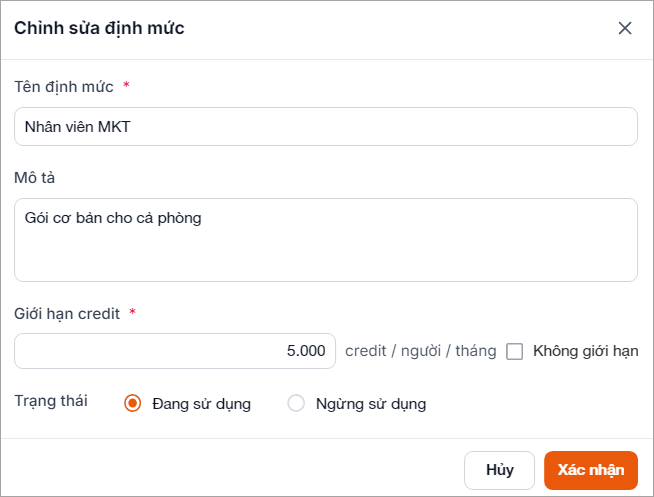The height and width of the screenshot is (497, 654).
Task: Click the Mô tả field label
Action: 35,177
